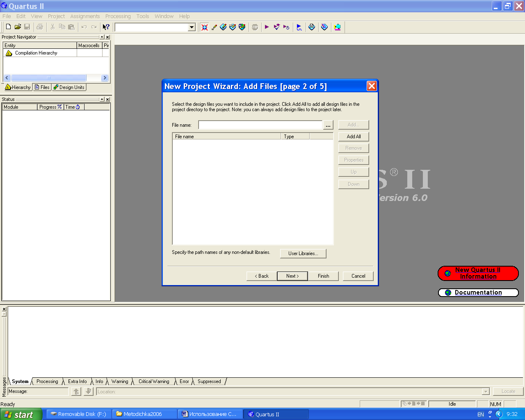Viewport: 525px width, 420px height.
Task: Click the browse ellipsis button for File name
Action: (x=328, y=125)
